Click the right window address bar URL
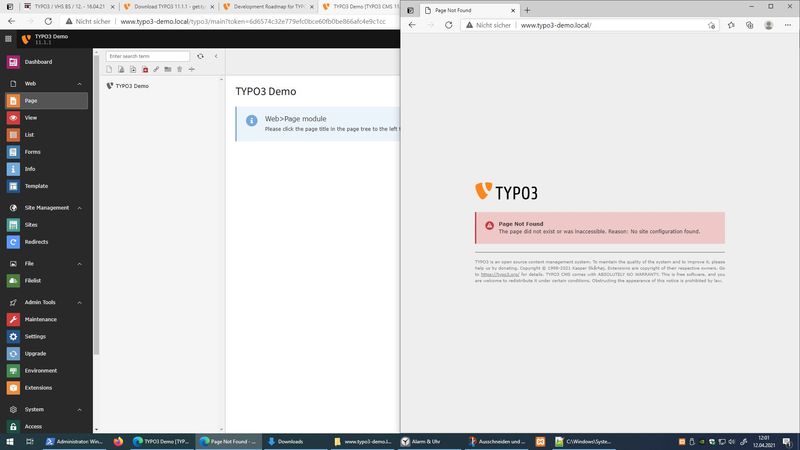The width and height of the screenshot is (800, 450). point(556,25)
